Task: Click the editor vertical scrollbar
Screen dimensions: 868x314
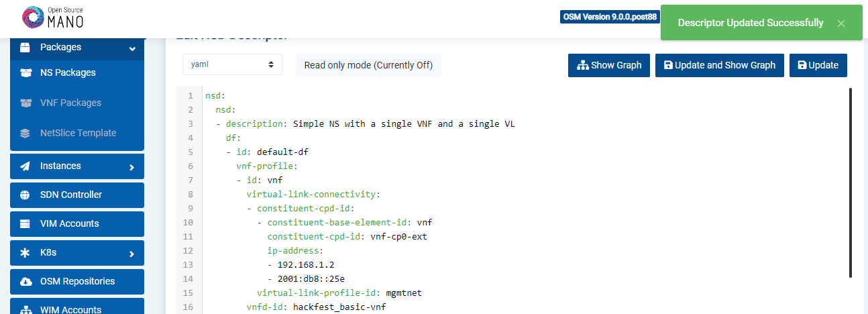Action: click(x=851, y=182)
